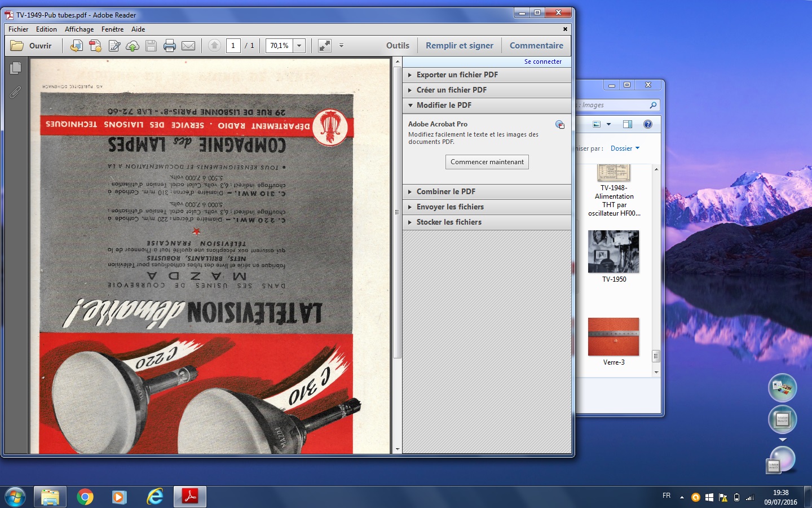The image size is (812, 508).
Task: Expand Créer un fichier PDF section
Action: [x=487, y=90]
